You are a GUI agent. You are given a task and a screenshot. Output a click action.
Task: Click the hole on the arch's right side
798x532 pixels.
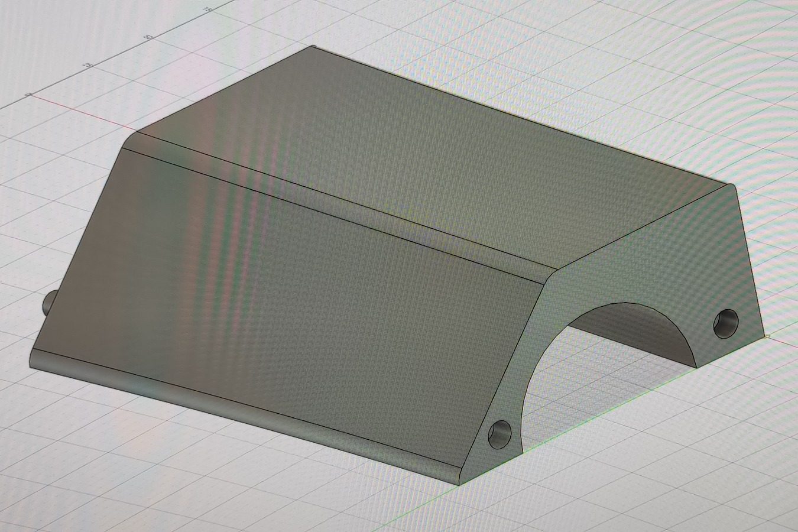726,323
